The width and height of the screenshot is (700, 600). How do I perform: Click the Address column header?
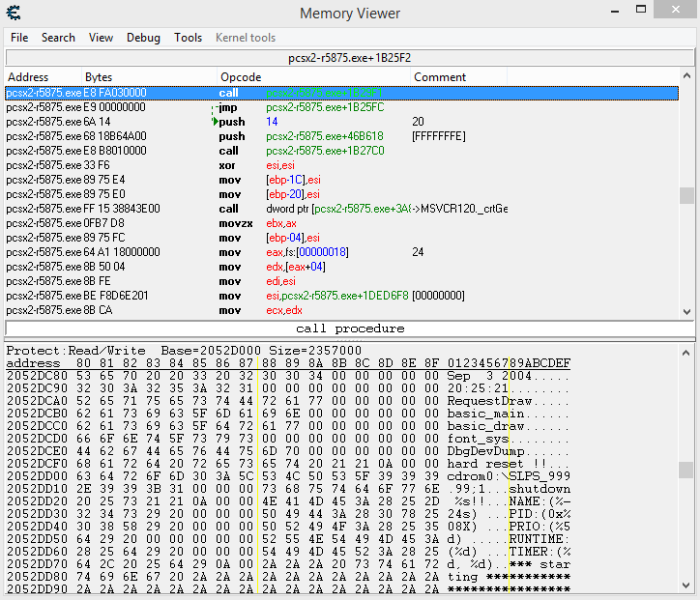pyautogui.click(x=28, y=77)
